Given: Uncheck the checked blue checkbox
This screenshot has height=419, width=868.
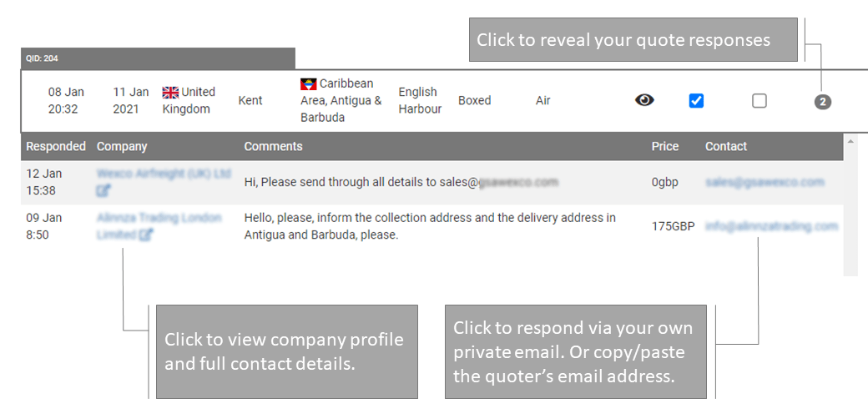Looking at the screenshot, I should point(696,100).
